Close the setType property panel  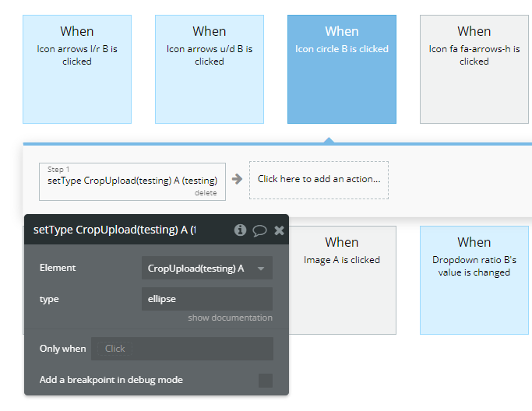(x=279, y=230)
